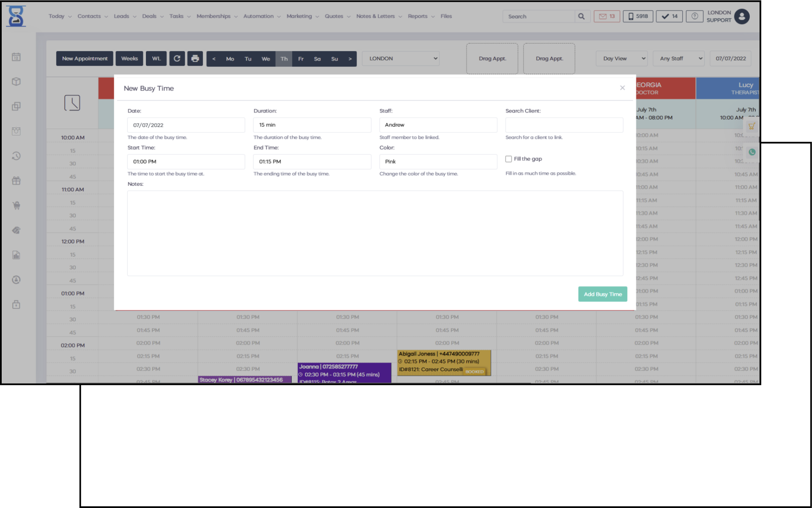Click the search magnifier icon

[x=582, y=17]
